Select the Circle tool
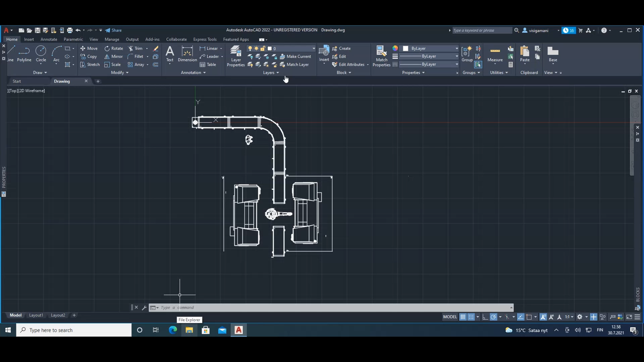This screenshot has width=644, height=362. pos(41,54)
